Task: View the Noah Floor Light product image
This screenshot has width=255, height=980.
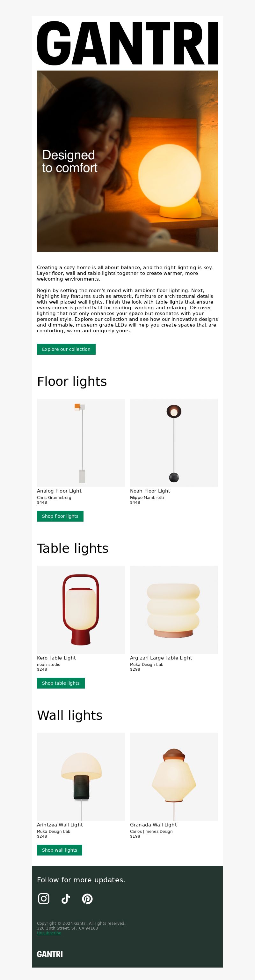Action: [x=174, y=443]
